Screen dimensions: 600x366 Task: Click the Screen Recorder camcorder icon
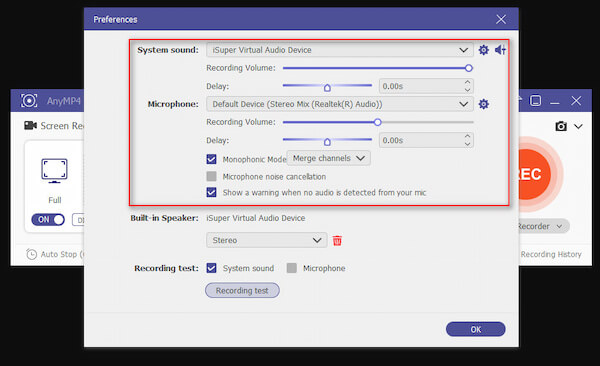tap(30, 125)
